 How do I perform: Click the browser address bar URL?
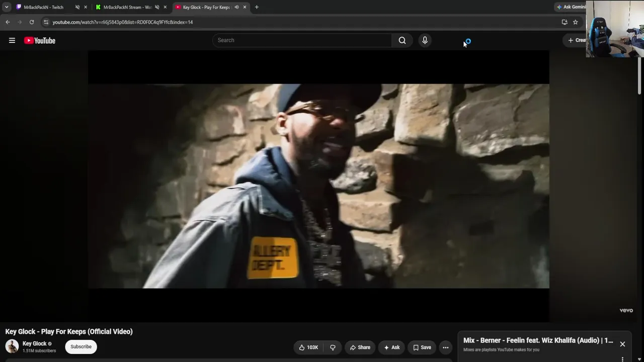click(123, 22)
